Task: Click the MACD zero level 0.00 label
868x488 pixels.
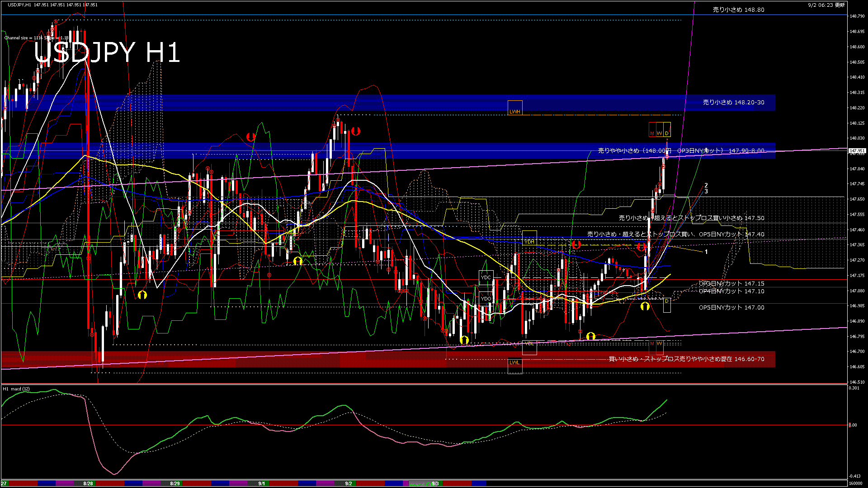Action: [853, 425]
